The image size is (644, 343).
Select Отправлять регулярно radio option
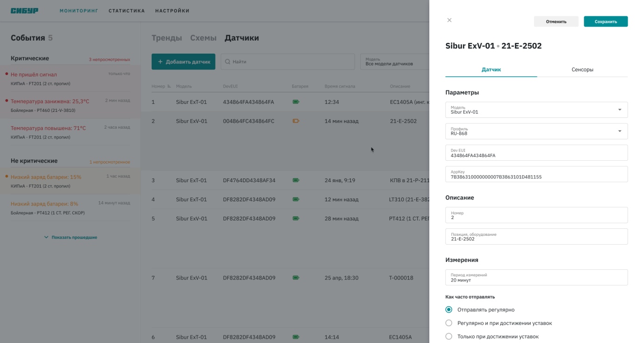tap(449, 309)
